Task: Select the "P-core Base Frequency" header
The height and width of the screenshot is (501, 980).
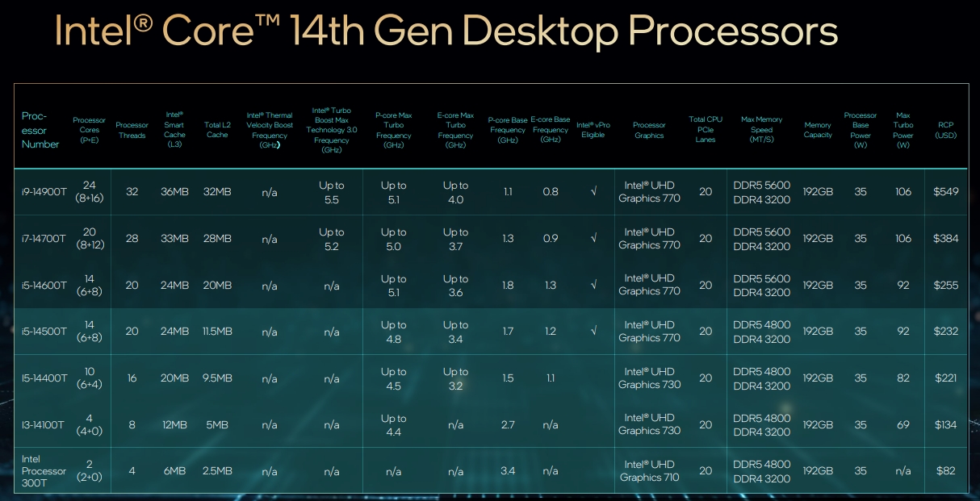Action: tap(508, 130)
